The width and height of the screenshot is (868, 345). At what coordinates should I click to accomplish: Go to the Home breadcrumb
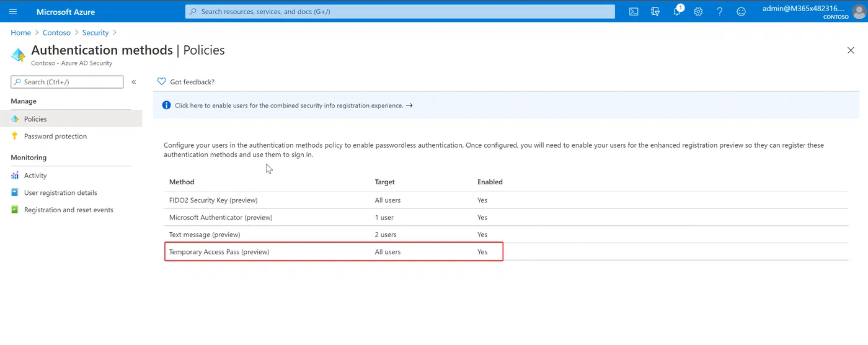pyautogui.click(x=20, y=32)
